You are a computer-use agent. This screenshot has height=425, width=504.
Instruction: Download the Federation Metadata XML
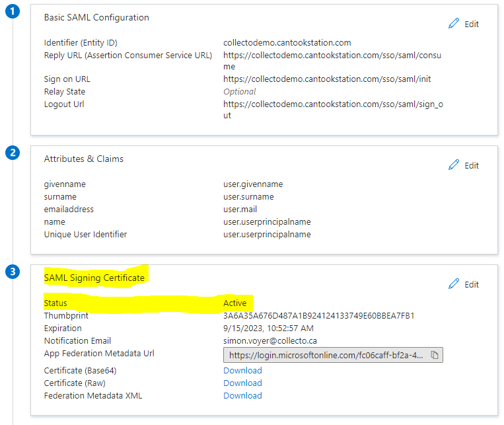click(x=242, y=395)
